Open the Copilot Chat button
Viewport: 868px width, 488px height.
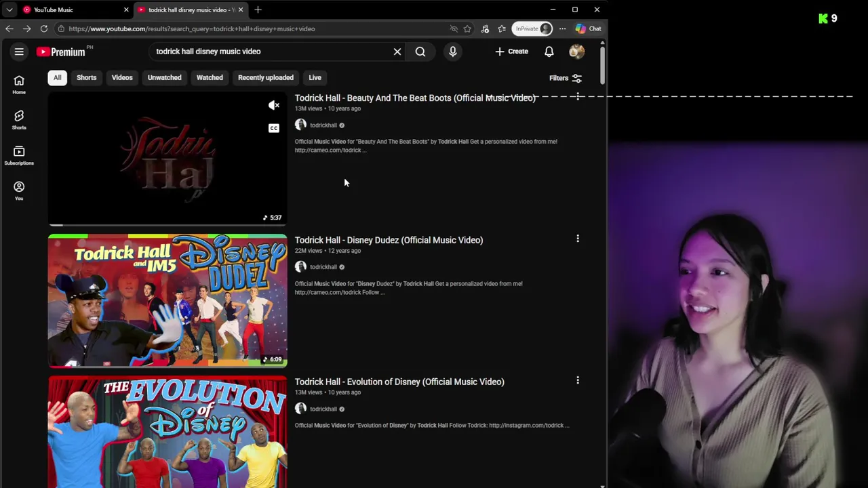click(x=588, y=28)
